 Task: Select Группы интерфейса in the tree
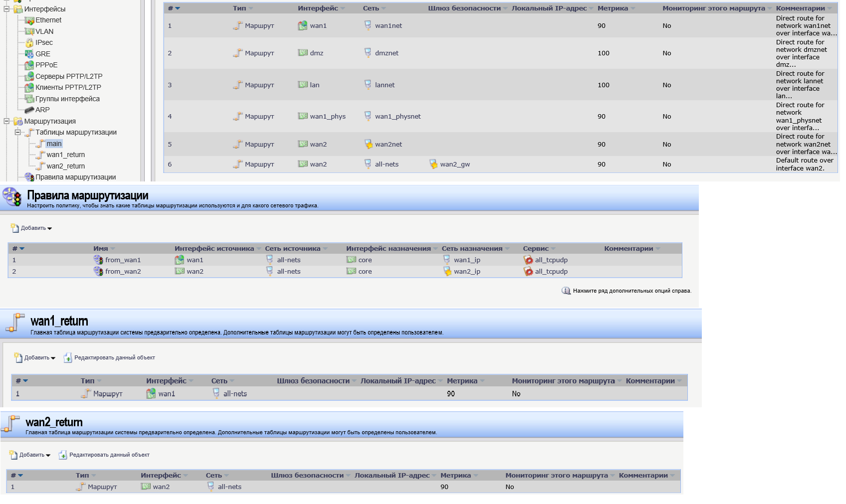click(67, 99)
